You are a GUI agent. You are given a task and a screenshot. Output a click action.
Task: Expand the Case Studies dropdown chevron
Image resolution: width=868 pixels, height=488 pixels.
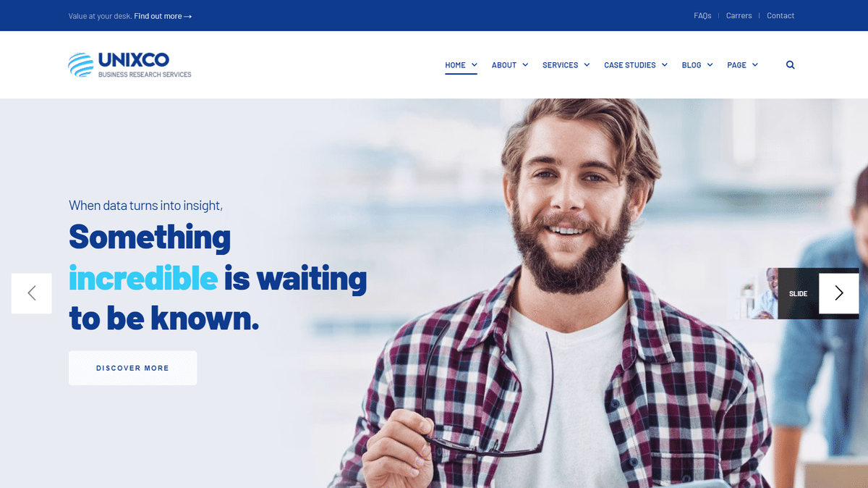665,64
